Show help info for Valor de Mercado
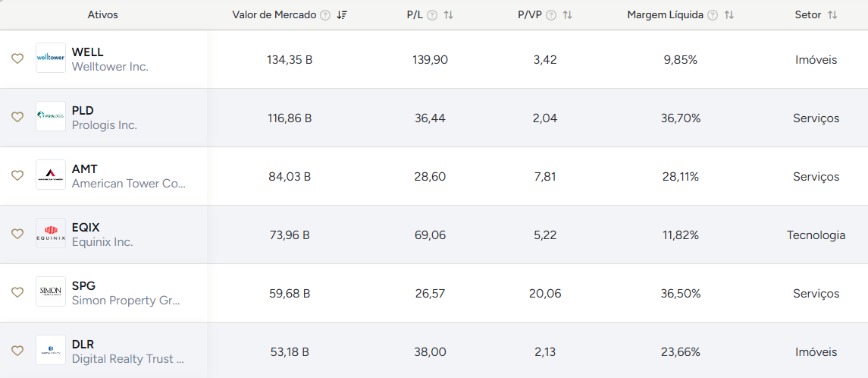Screen dimensions: 868x378 325,15
